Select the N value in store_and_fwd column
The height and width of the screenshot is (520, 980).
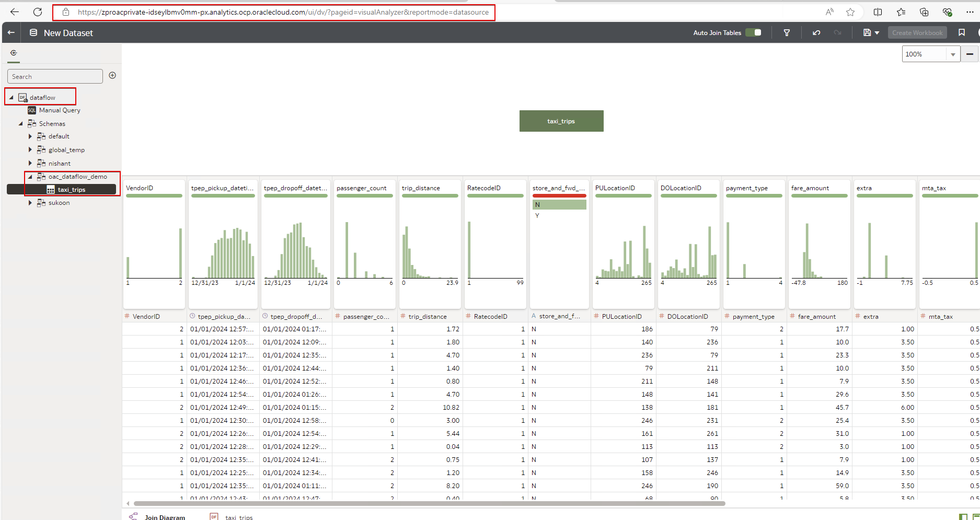pyautogui.click(x=559, y=205)
